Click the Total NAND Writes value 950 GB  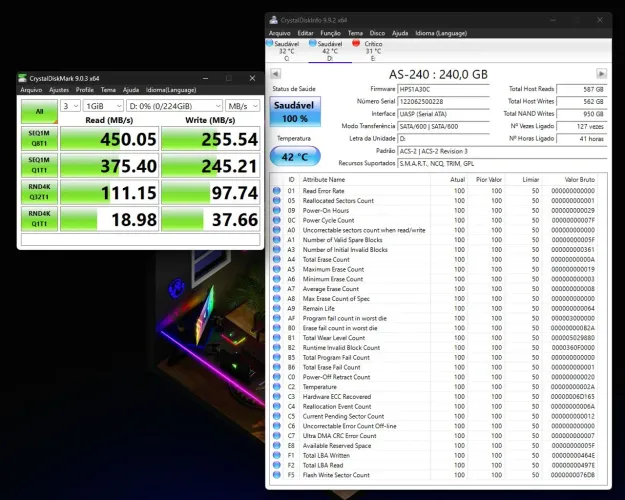tap(582, 114)
